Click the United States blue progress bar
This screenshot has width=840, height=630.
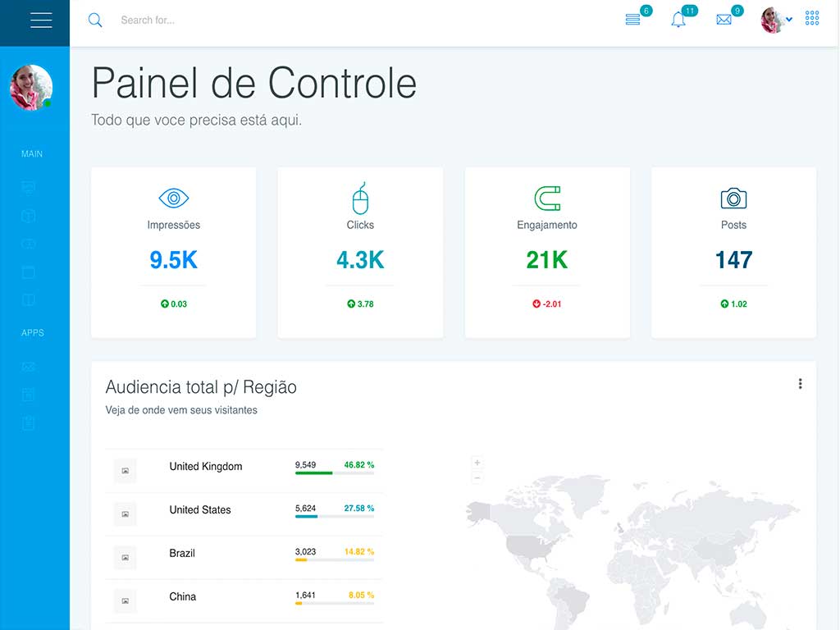tap(306, 517)
